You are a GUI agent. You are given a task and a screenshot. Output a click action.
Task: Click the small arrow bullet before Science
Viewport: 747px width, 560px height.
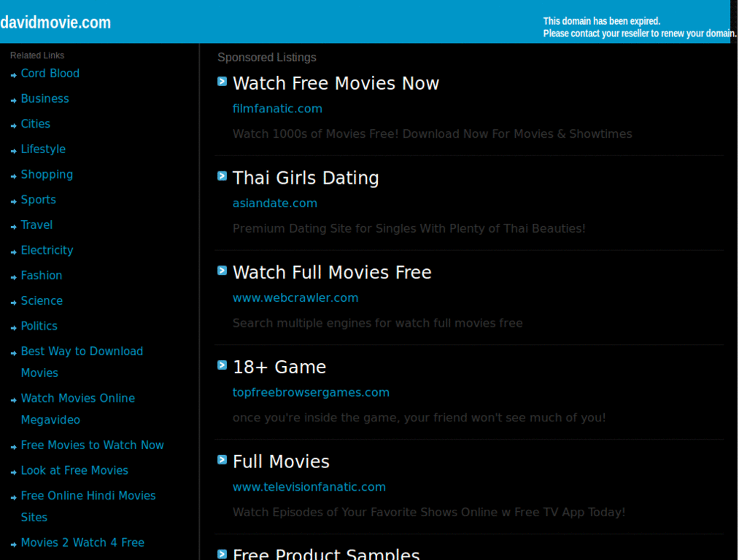click(x=13, y=303)
